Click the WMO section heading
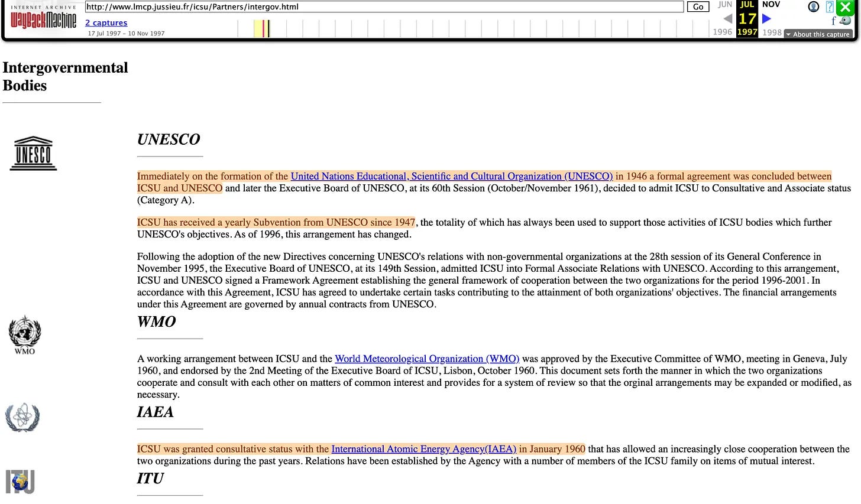Image resolution: width=861 pixels, height=504 pixels. pyautogui.click(x=157, y=321)
